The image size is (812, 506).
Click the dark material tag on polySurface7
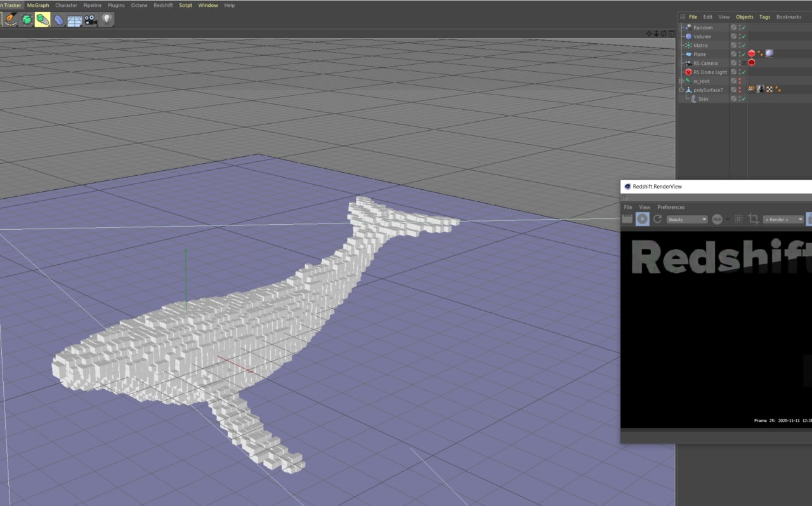[x=761, y=89]
